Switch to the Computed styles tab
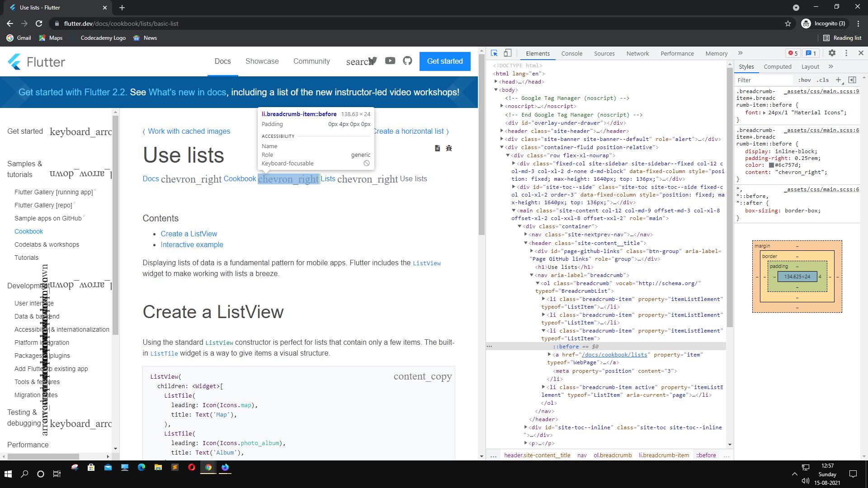 click(x=777, y=66)
